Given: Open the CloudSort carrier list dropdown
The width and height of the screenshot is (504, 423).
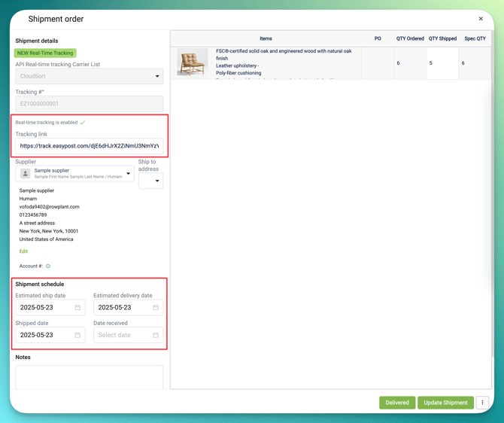Looking at the screenshot, I should pos(89,76).
